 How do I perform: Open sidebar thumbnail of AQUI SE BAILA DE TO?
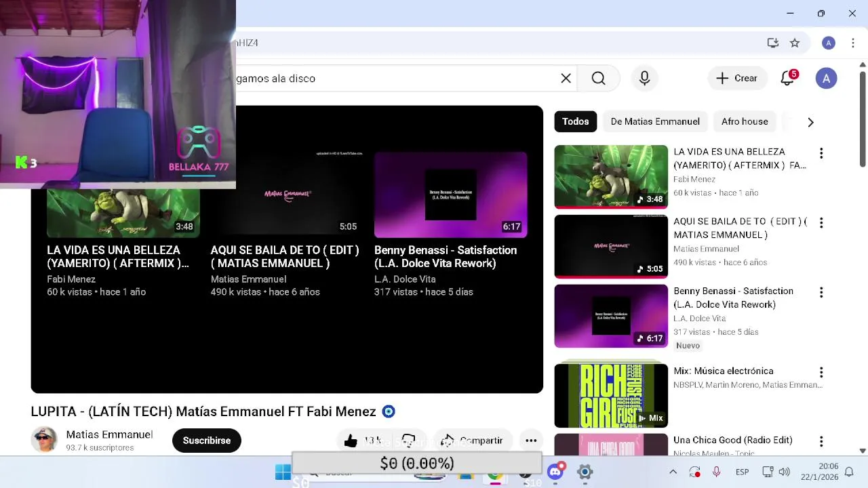pos(611,247)
